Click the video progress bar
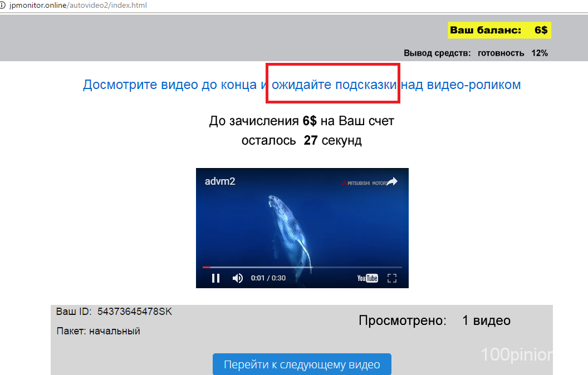This screenshot has width=588, height=375. point(302,267)
